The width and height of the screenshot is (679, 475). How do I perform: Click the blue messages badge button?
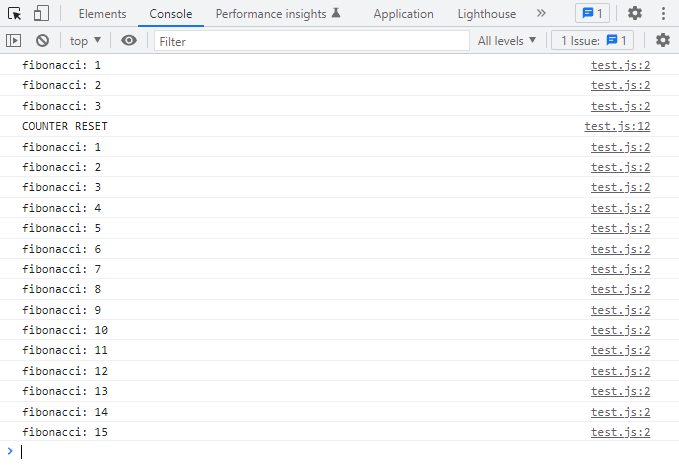coord(592,14)
